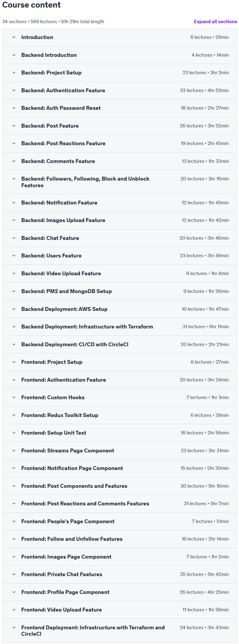Expand the Introduction section chevron

tap(14, 37)
